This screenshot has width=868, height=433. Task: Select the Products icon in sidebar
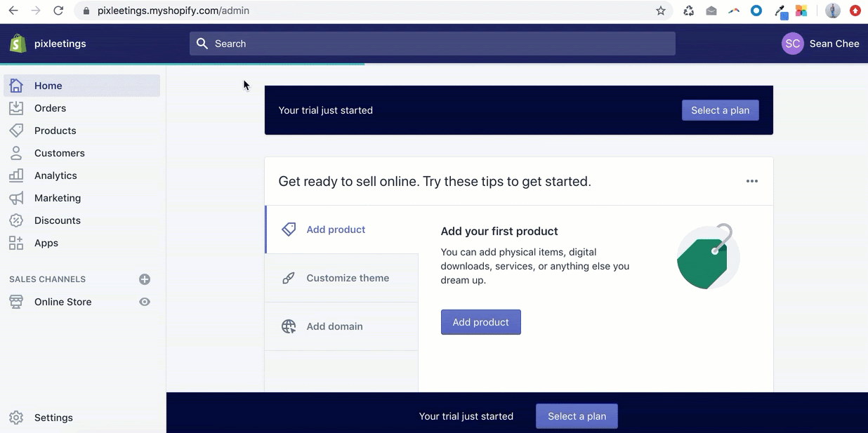click(x=17, y=130)
